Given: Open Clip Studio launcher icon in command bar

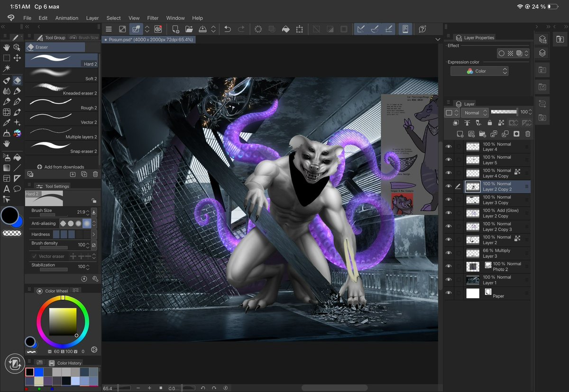Looking at the screenshot, I should click(158, 29).
